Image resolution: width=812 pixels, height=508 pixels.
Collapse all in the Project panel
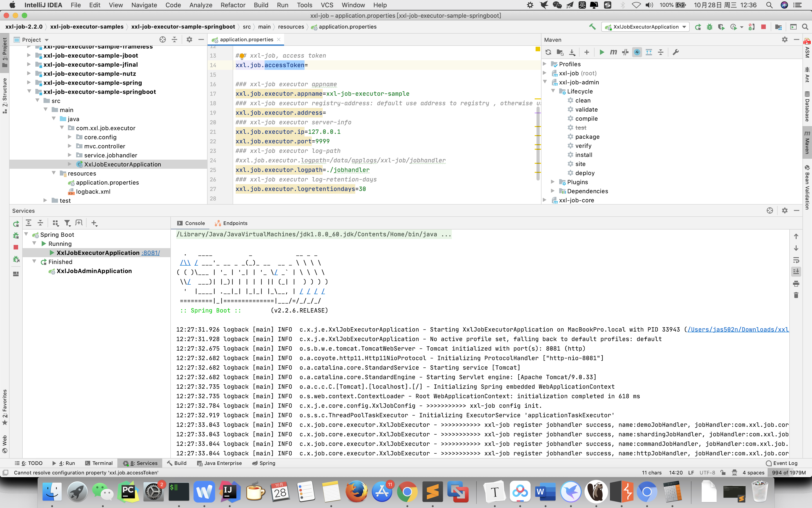174,40
